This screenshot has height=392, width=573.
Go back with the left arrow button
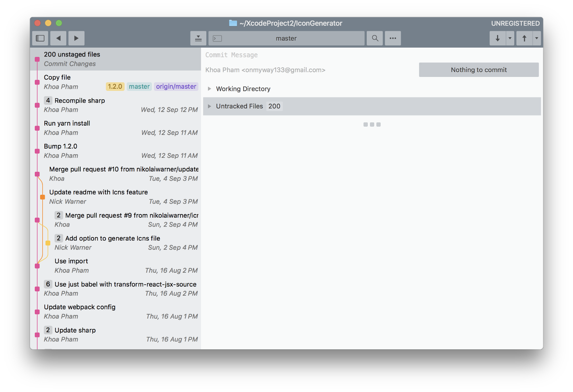pyautogui.click(x=58, y=38)
